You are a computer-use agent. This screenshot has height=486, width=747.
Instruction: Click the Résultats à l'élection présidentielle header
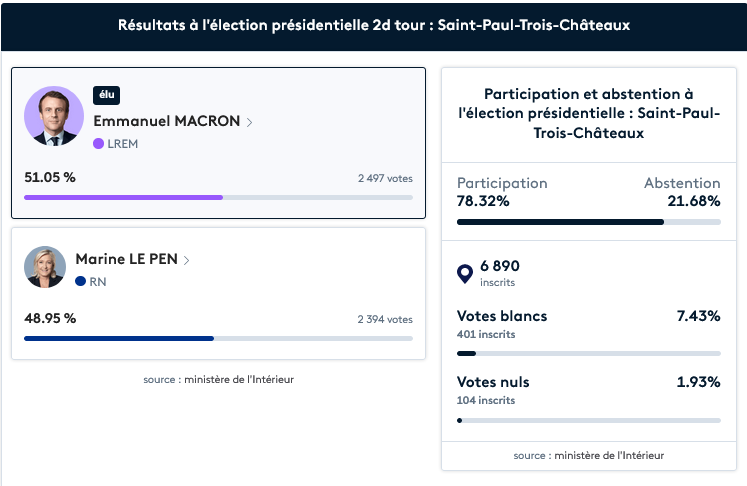tap(373, 25)
